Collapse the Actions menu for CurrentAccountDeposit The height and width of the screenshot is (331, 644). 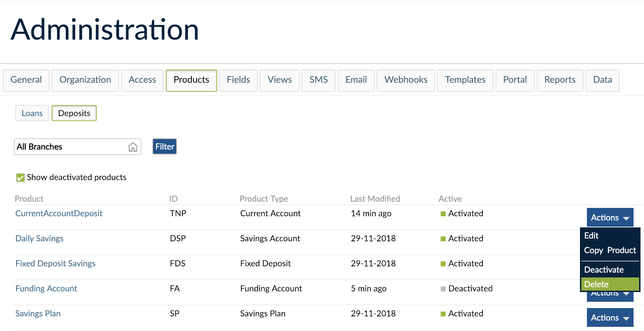point(610,217)
